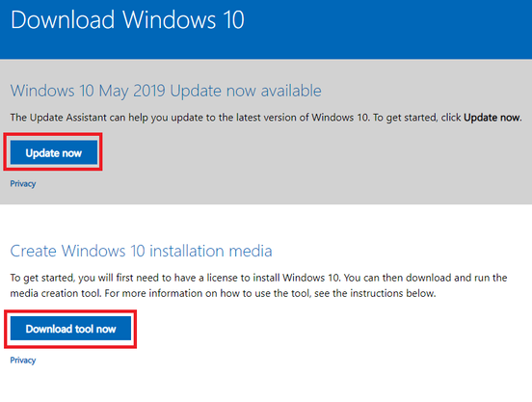This screenshot has height=402, width=532.
Task: Click the word Create in installation media heading
Action: click(33, 251)
